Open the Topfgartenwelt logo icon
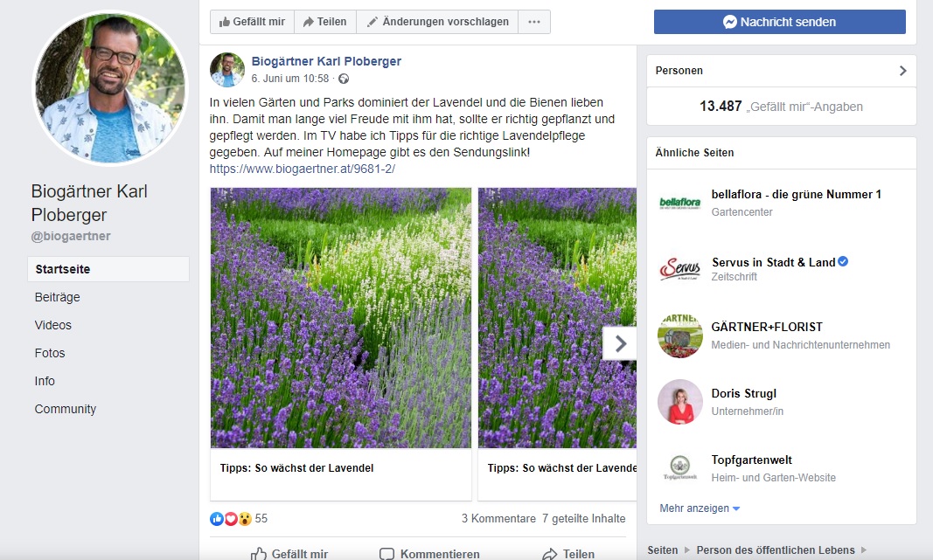This screenshot has width=933, height=560. (679, 468)
